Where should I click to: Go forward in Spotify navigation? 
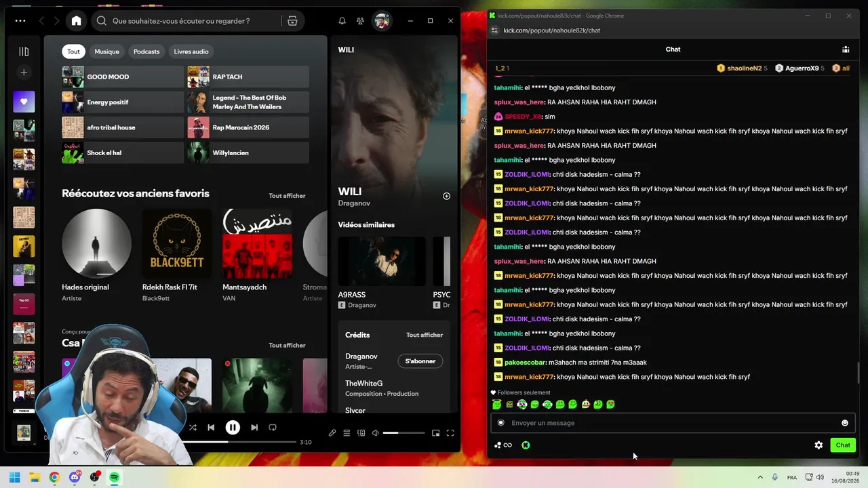(57, 21)
